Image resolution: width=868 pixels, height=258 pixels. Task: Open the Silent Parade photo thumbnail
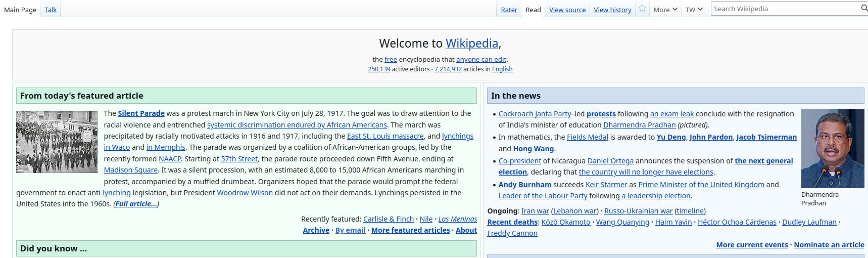(x=57, y=142)
